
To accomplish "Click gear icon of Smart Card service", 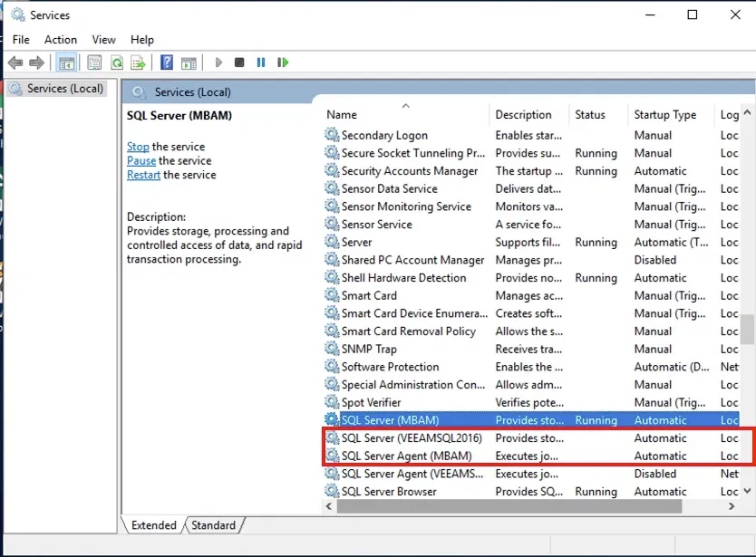I will pyautogui.click(x=332, y=295).
